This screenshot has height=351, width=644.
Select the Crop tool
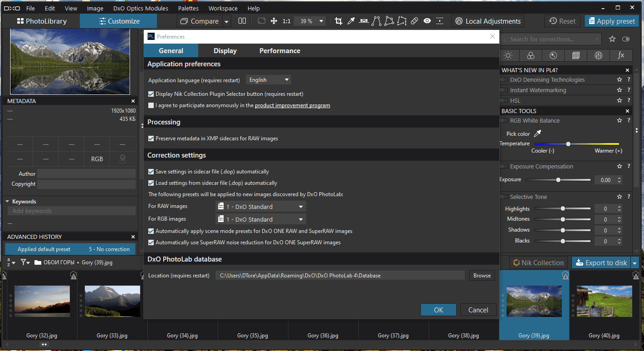pyautogui.click(x=338, y=21)
